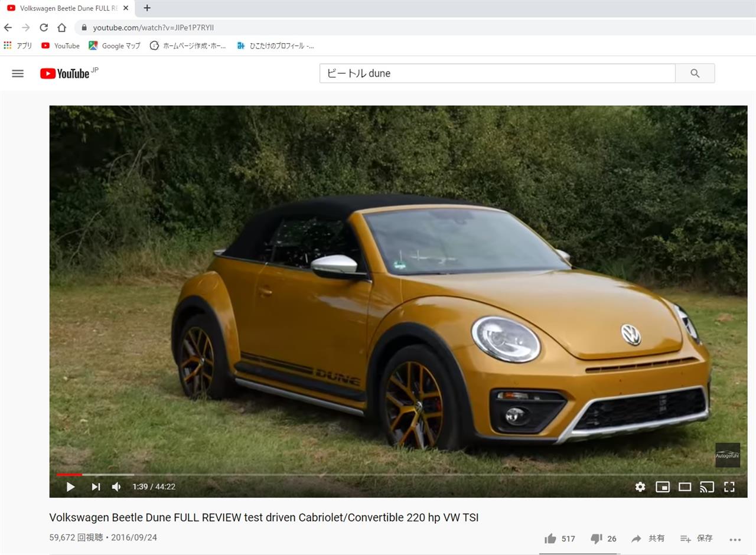The width and height of the screenshot is (756, 555).
Task: Click the Autogefühl channel watermark
Action: tap(728, 455)
